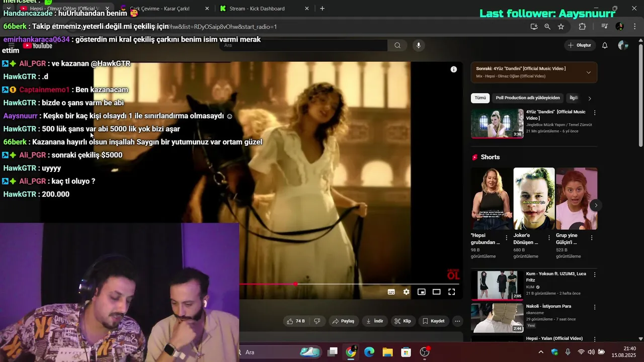The height and width of the screenshot is (362, 644).
Task: Open Chrome zoom magnifier icon
Action: coord(547,27)
